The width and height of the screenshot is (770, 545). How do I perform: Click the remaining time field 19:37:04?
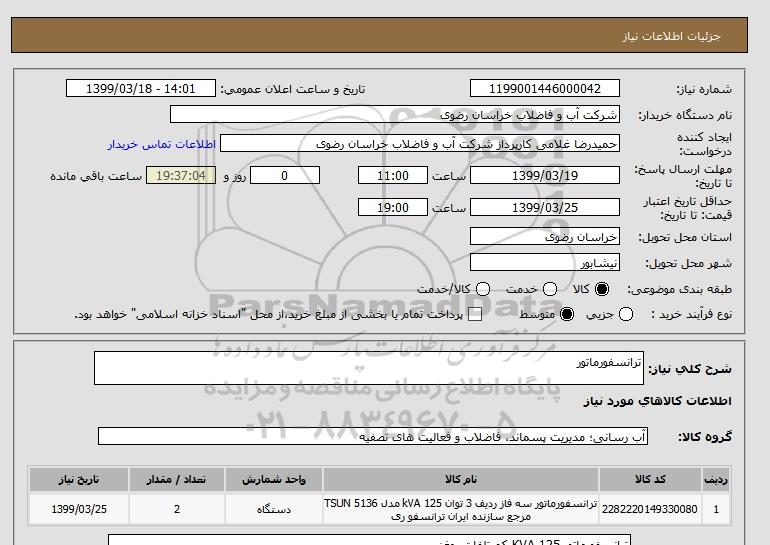181,175
